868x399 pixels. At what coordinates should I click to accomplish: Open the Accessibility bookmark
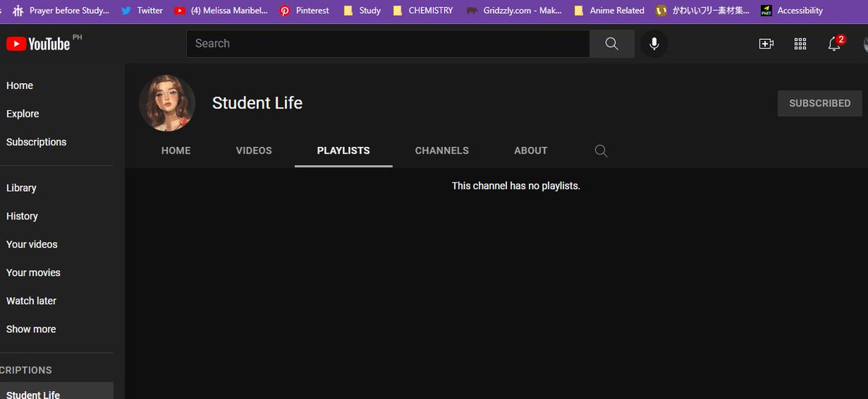[792, 10]
